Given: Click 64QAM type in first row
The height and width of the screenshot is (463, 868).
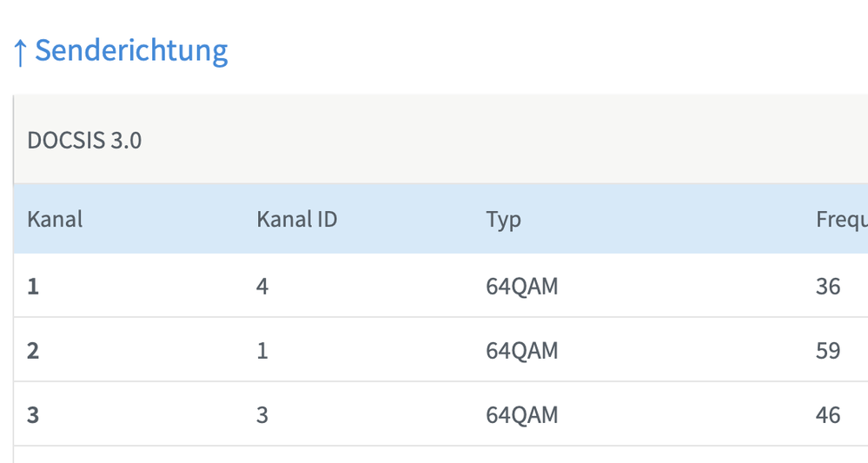Looking at the screenshot, I should (521, 286).
